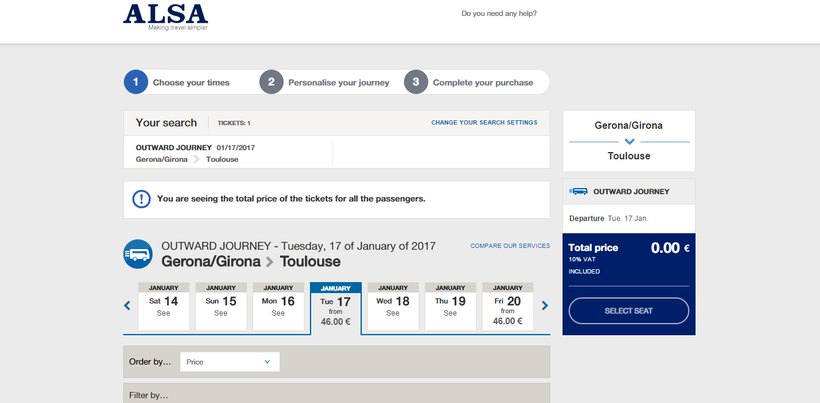Click the ALSA logo
Screen dimensions: 820x403
coord(165,17)
